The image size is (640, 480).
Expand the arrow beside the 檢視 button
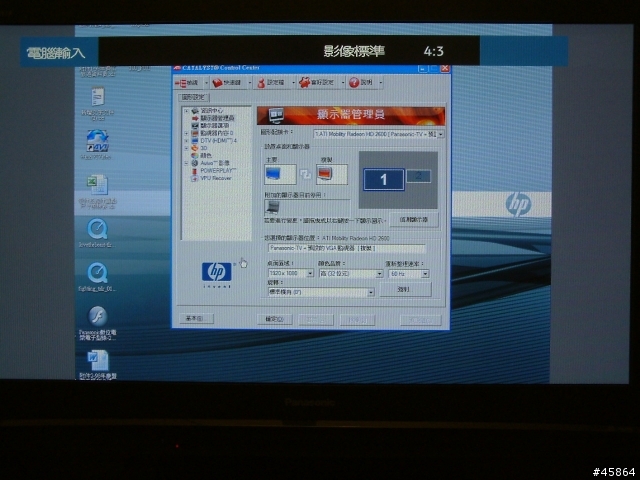coord(206,83)
